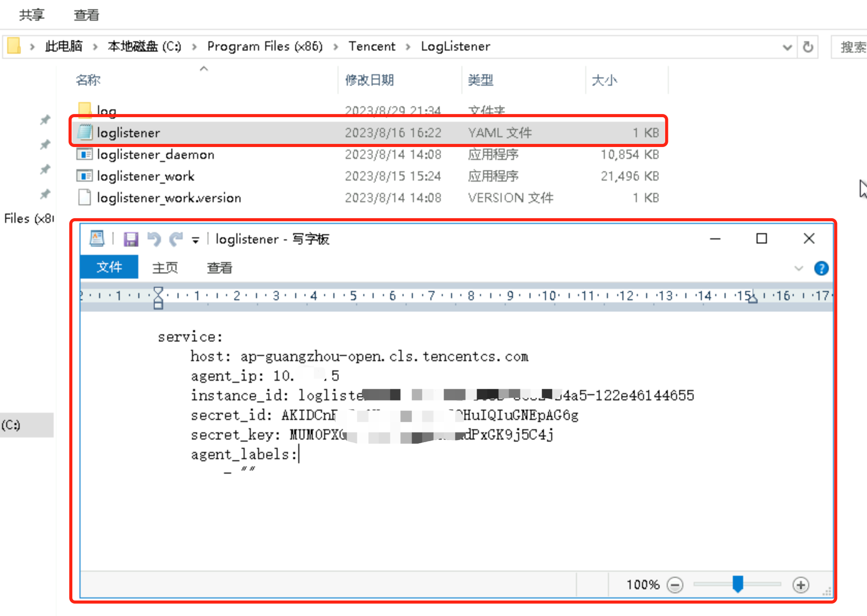Expand the chevron after 本地磁盘 (C:)
The image size is (867, 616).
coord(195,47)
